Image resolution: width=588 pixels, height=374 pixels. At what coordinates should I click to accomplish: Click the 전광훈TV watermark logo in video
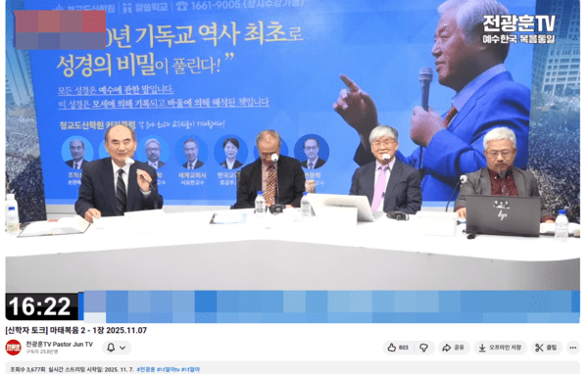coord(519,28)
